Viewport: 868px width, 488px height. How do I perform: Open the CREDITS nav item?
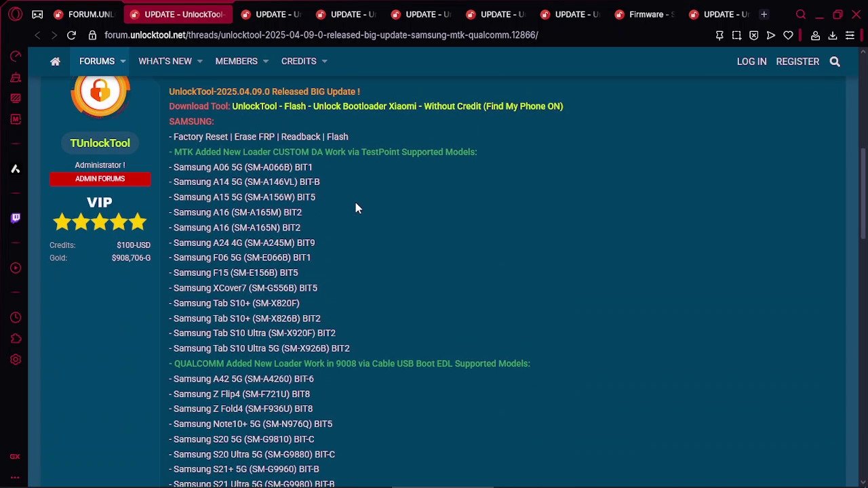pyautogui.click(x=298, y=62)
